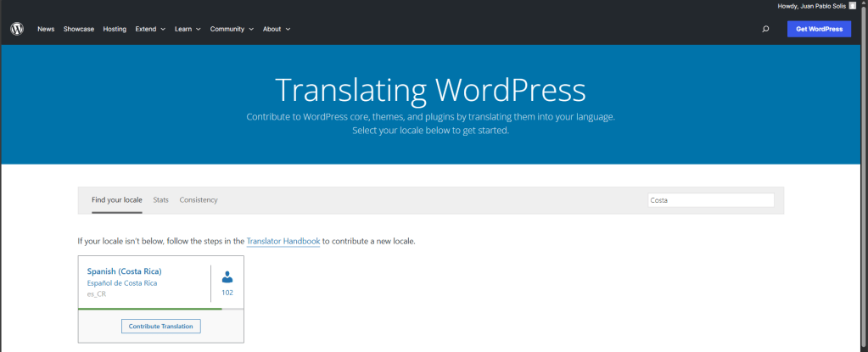Expand the About menu

(277, 29)
